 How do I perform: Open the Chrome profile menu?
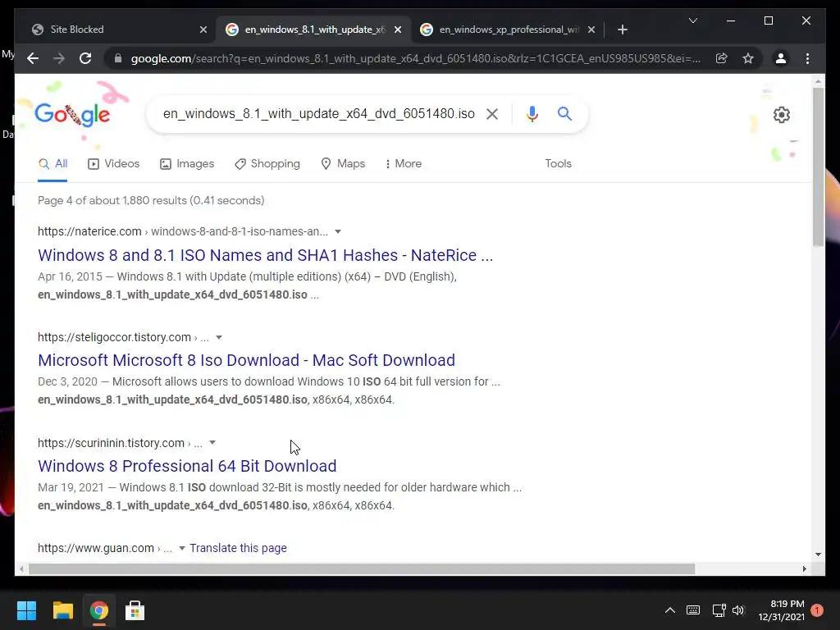[781, 58]
